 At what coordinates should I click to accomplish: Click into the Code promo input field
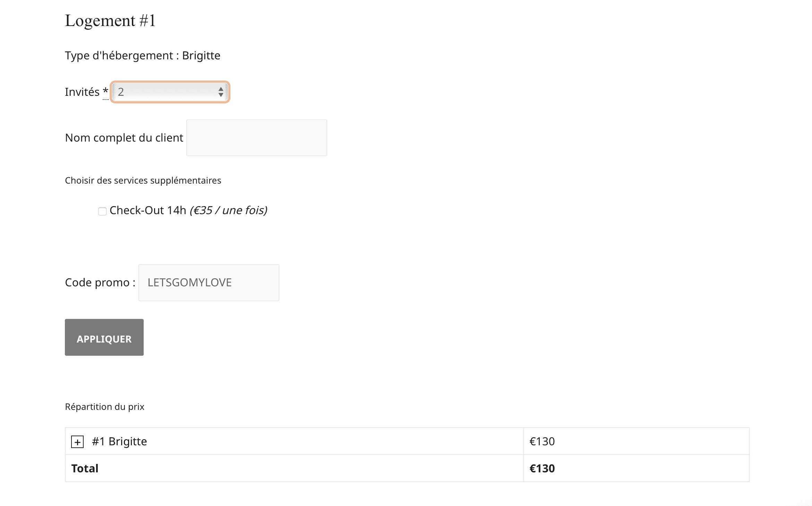point(209,282)
